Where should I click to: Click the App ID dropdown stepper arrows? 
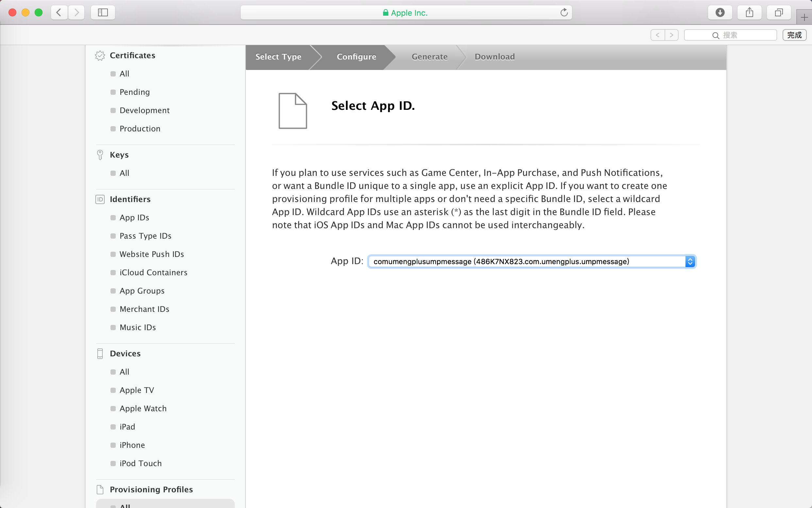pos(690,262)
